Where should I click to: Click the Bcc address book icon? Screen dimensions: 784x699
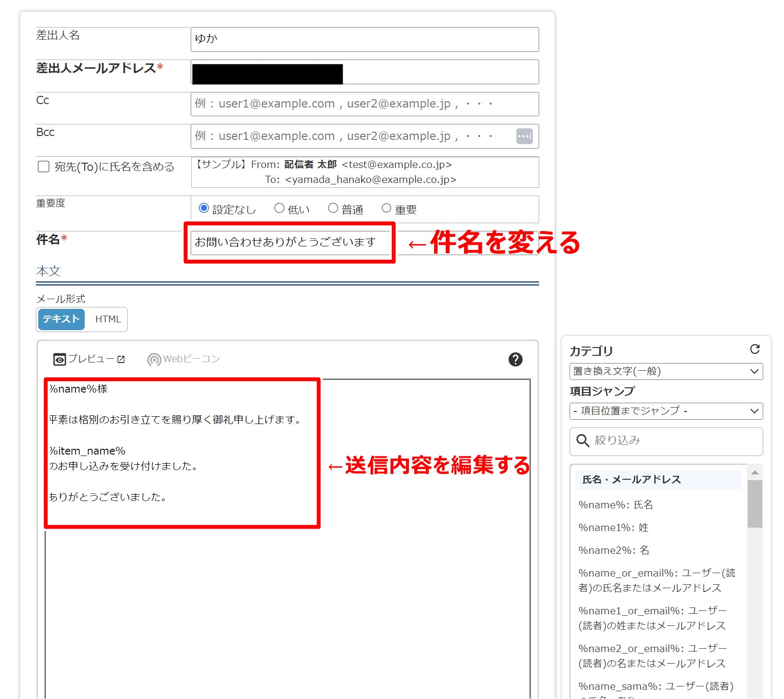(524, 137)
